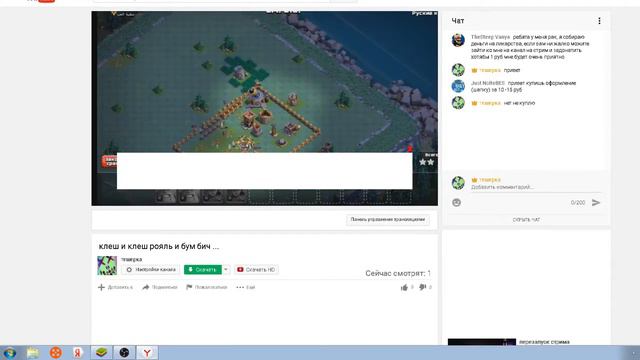Click the Just NoReBEE blue avatar in chat
640x360 pixels.
click(x=458, y=86)
